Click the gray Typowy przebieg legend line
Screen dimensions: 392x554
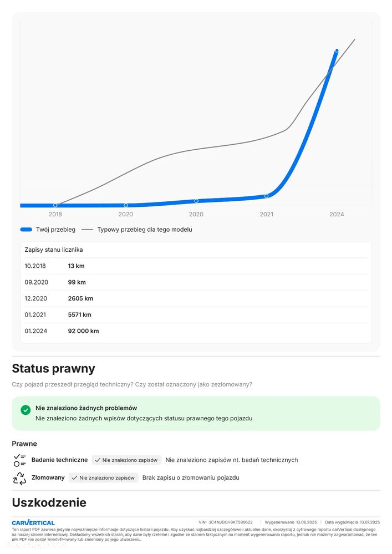87,229
